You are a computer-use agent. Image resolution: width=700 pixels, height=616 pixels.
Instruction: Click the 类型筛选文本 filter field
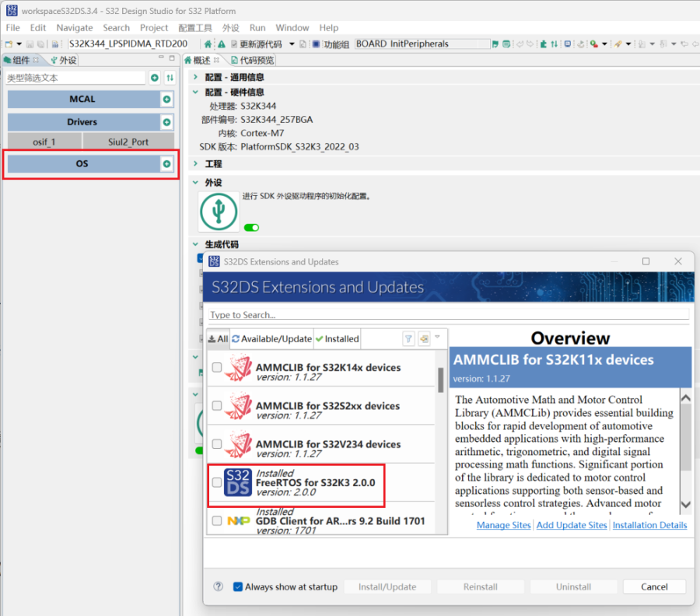[75, 78]
